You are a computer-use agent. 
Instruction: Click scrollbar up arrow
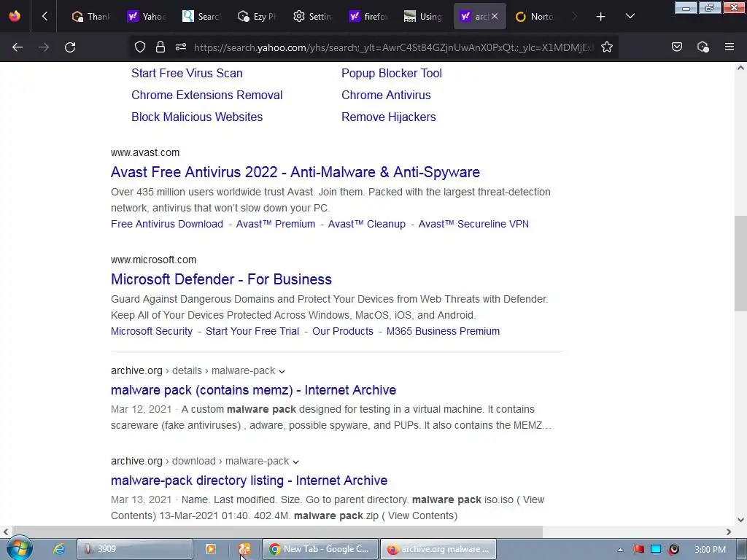point(740,68)
